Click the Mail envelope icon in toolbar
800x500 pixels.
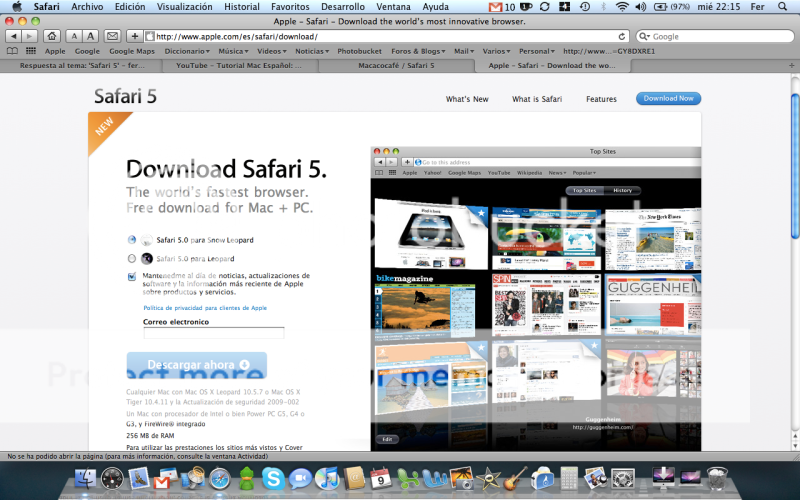tap(112, 36)
